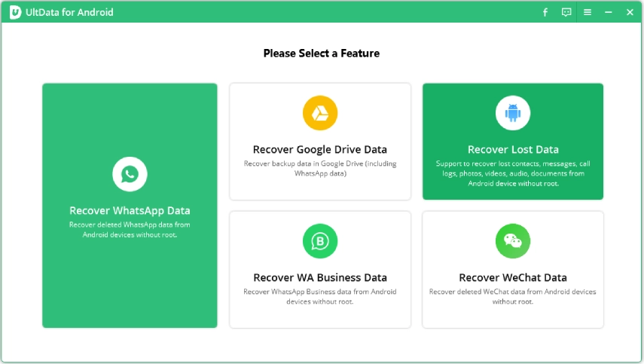Select the Recover WeChat Data title
Viewport: 644px width, 364px height.
coord(513,277)
